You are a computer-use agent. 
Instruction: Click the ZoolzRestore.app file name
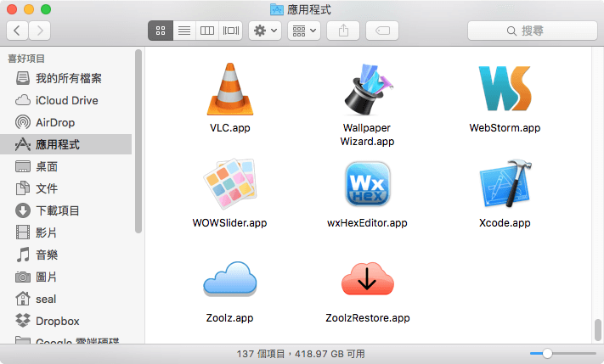[368, 318]
